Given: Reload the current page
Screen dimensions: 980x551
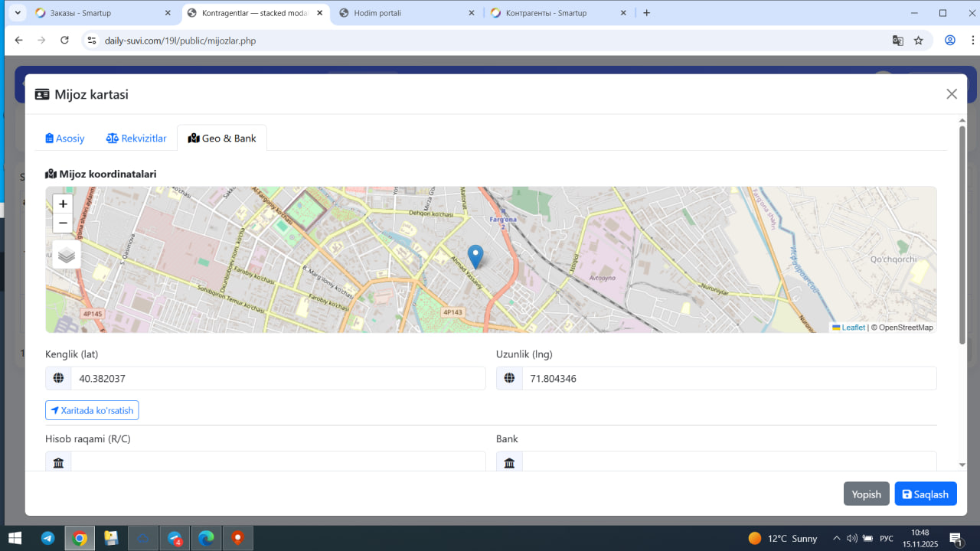Looking at the screenshot, I should point(65,41).
